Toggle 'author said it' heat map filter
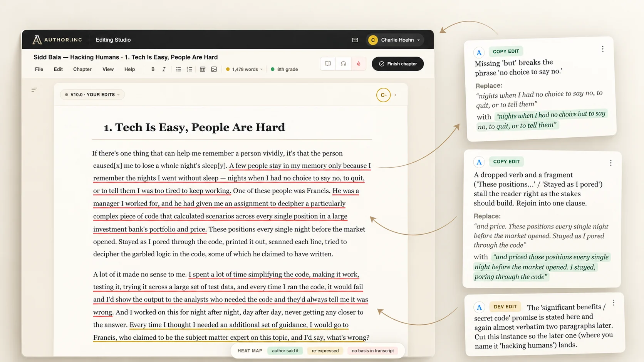This screenshot has height=362, width=644. click(x=285, y=351)
